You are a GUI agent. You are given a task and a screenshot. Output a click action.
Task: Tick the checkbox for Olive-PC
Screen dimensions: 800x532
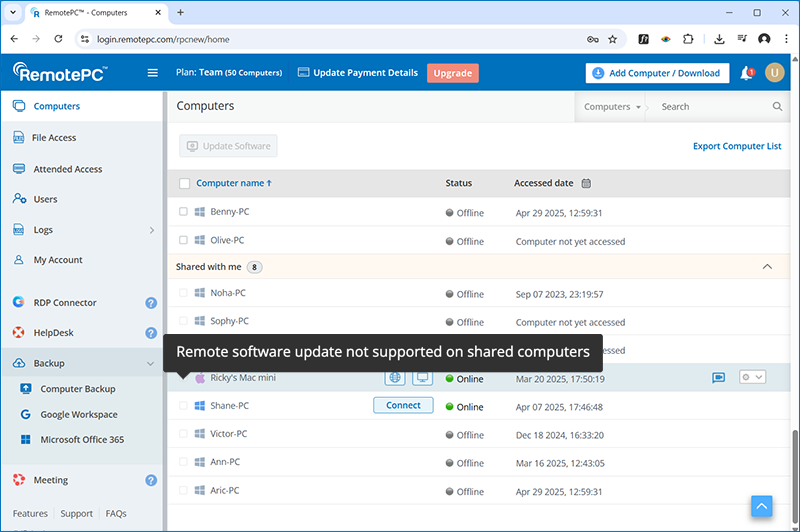tap(183, 240)
